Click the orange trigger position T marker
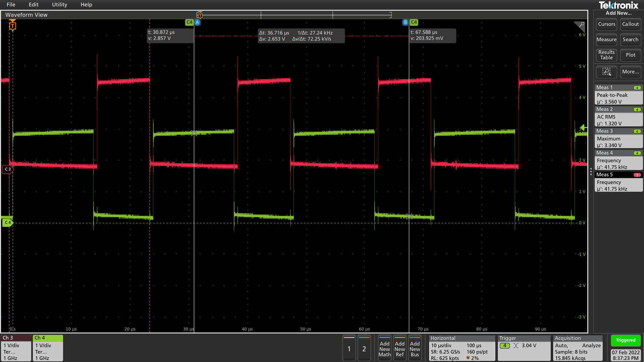Image resolution: width=644 pixels, height=362 pixels. pyautogui.click(x=12, y=26)
